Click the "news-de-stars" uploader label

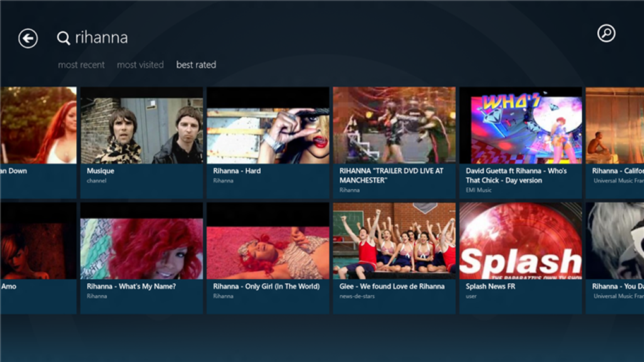(357, 296)
